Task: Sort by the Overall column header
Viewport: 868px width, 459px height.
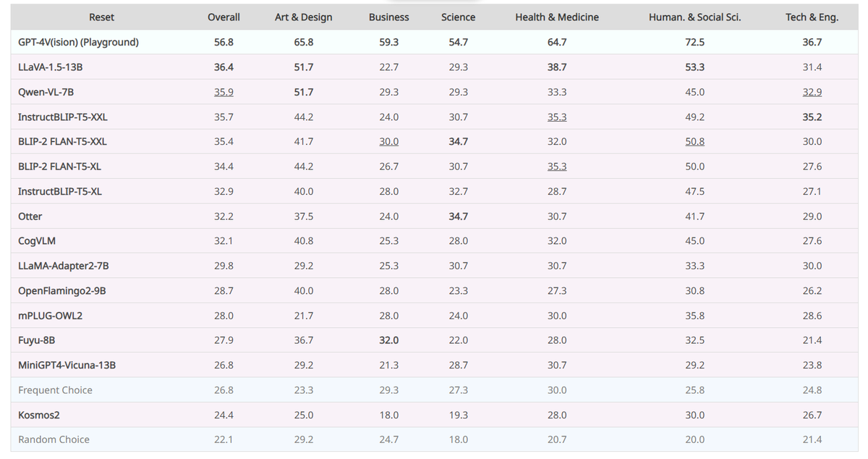Action: (224, 17)
